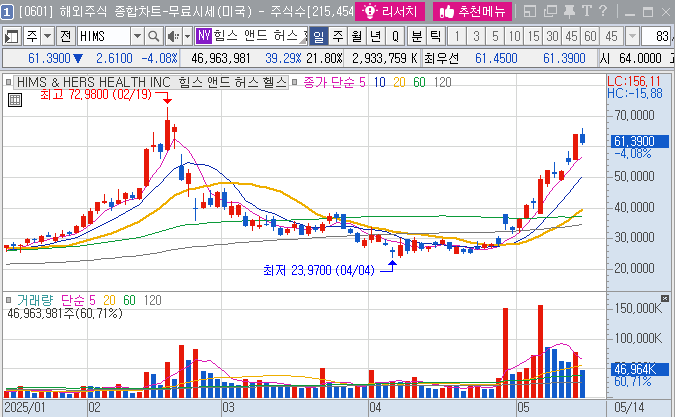This screenshot has height=417, width=675.
Task: Click the volume tag 46,964K on axis
Action: pyautogui.click(x=640, y=369)
